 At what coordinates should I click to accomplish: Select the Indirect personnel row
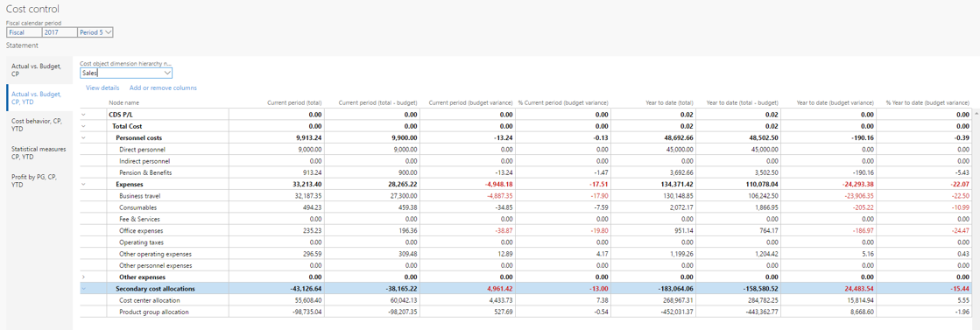click(x=525, y=161)
